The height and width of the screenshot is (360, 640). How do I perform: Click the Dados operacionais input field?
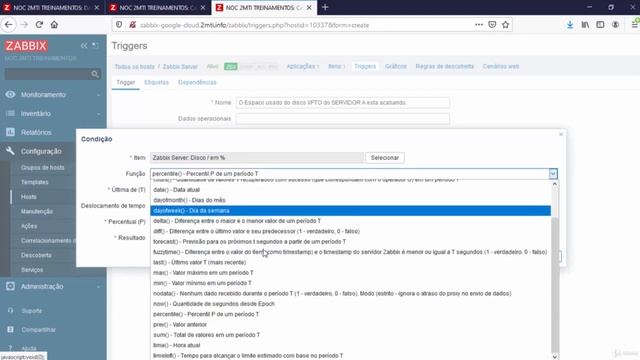tap(342, 119)
